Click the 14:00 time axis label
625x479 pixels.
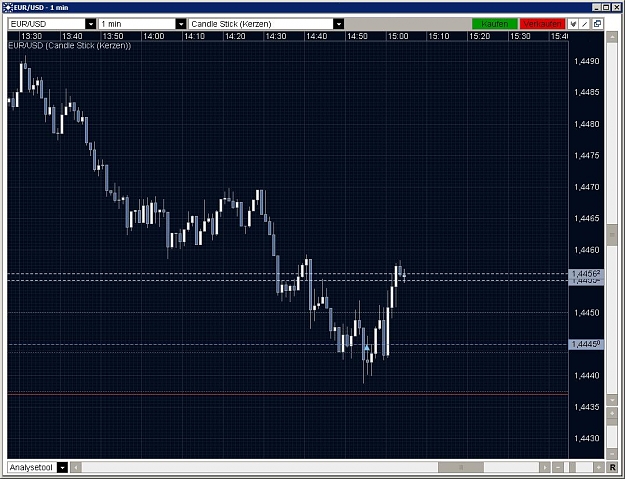(154, 36)
